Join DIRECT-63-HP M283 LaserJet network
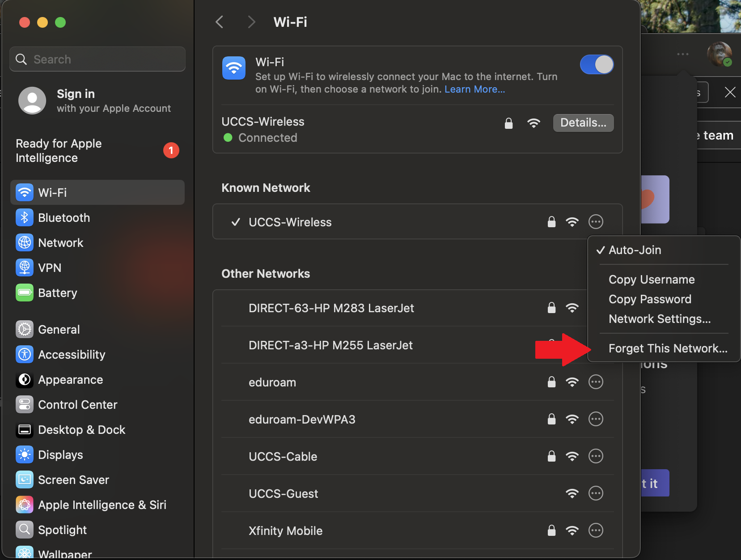Screen dimensions: 741x560 click(x=417, y=308)
